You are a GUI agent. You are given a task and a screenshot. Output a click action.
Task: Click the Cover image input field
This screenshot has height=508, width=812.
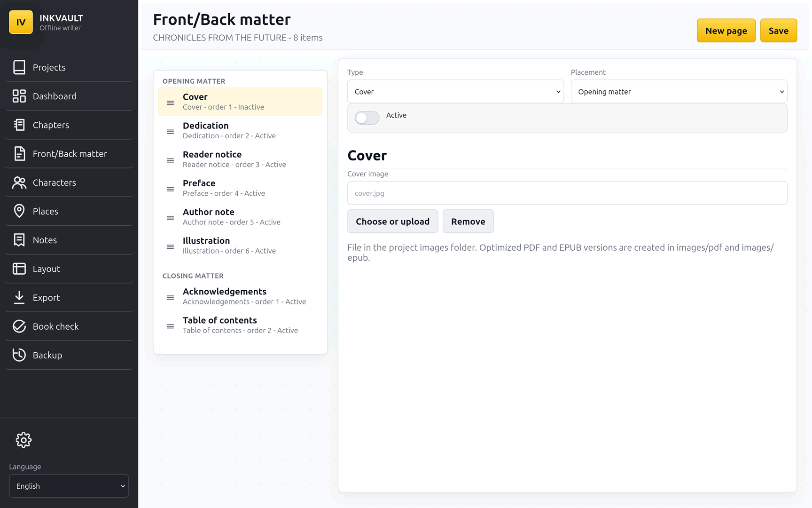pyautogui.click(x=567, y=193)
